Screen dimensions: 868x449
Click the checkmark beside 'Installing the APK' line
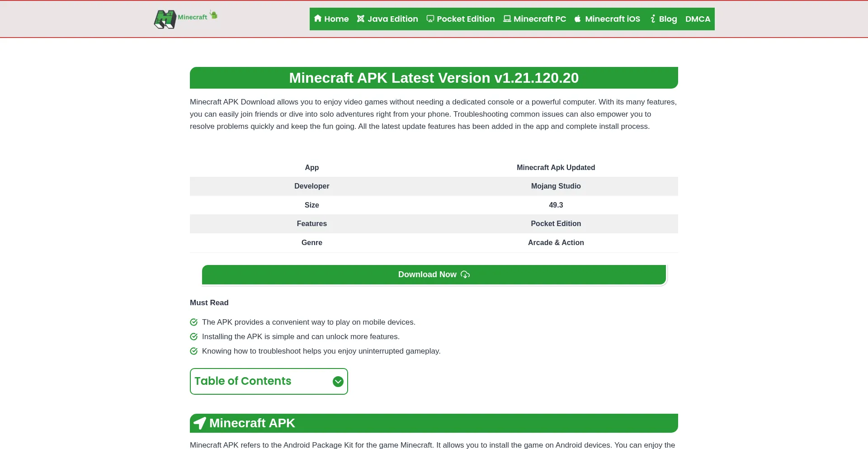(194, 337)
